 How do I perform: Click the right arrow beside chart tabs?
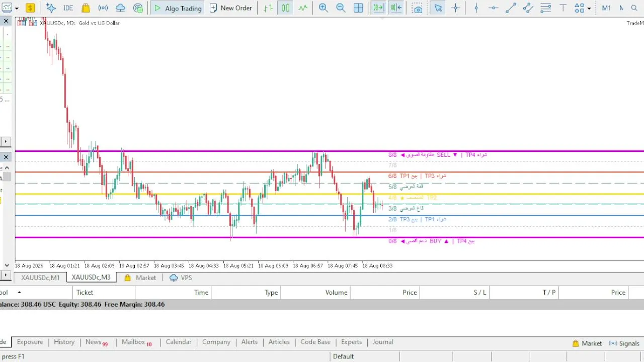[6, 275]
